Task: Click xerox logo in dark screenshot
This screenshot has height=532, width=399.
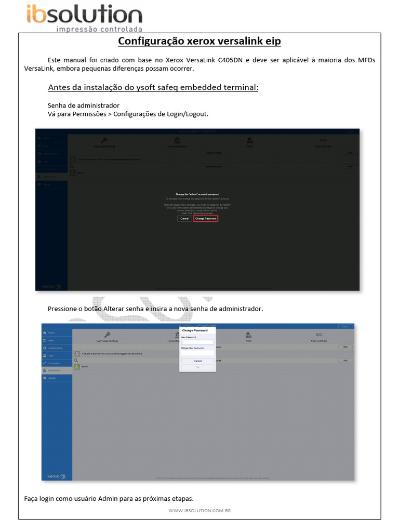Action: pyautogui.click(x=51, y=286)
